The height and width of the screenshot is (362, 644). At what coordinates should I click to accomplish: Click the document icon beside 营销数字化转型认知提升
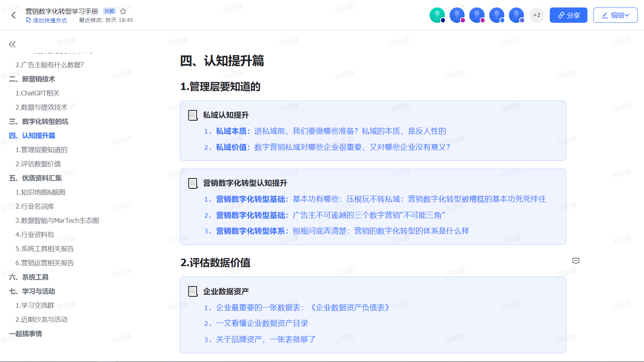coord(193,183)
